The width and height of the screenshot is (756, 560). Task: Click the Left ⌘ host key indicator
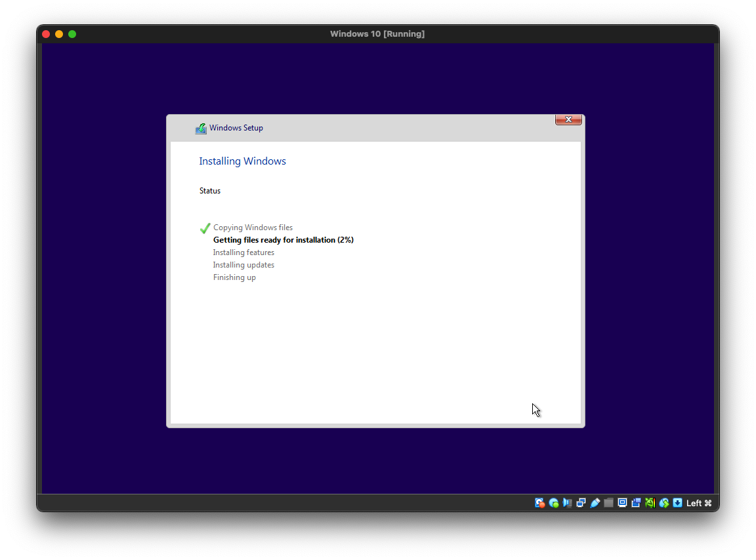click(x=699, y=503)
